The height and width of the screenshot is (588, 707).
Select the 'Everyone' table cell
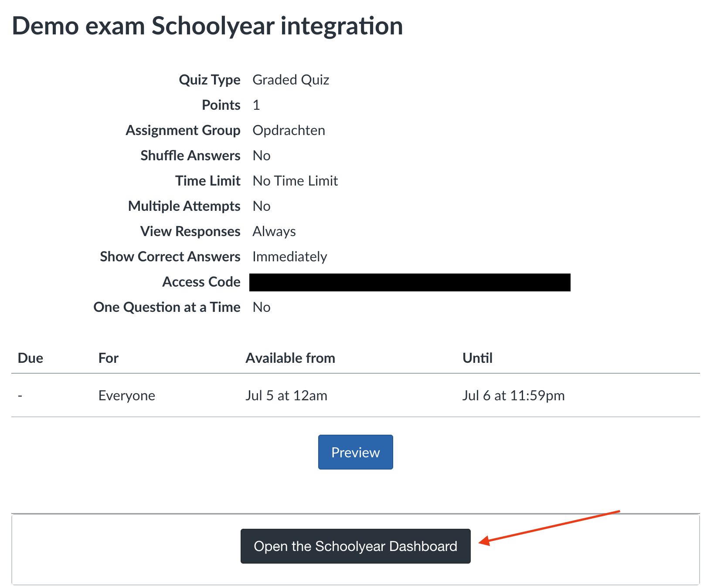pos(127,395)
